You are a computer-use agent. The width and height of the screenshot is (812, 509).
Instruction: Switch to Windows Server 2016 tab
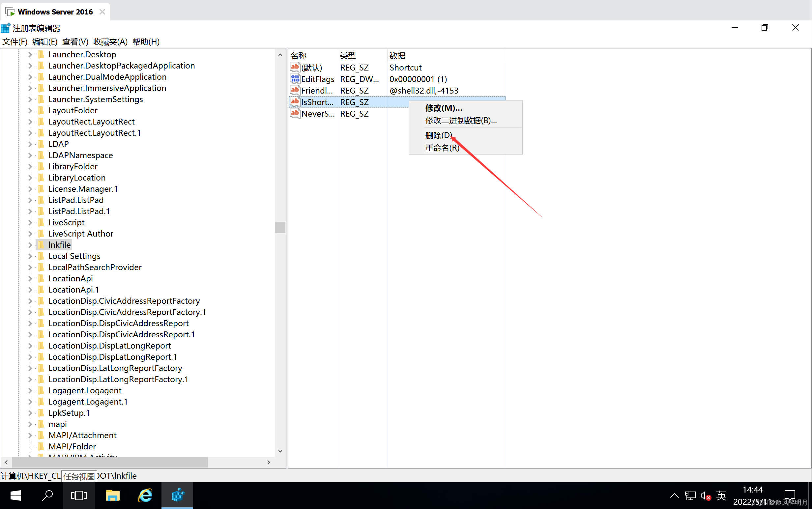pos(55,12)
